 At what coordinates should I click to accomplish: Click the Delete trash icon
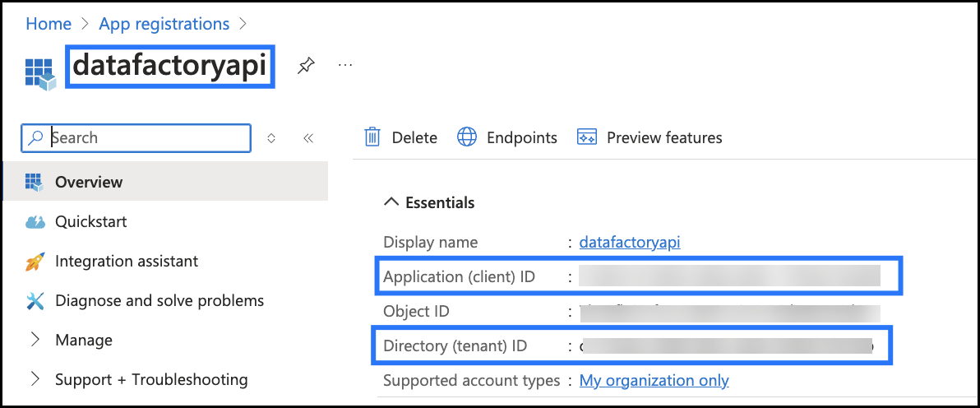[372, 137]
